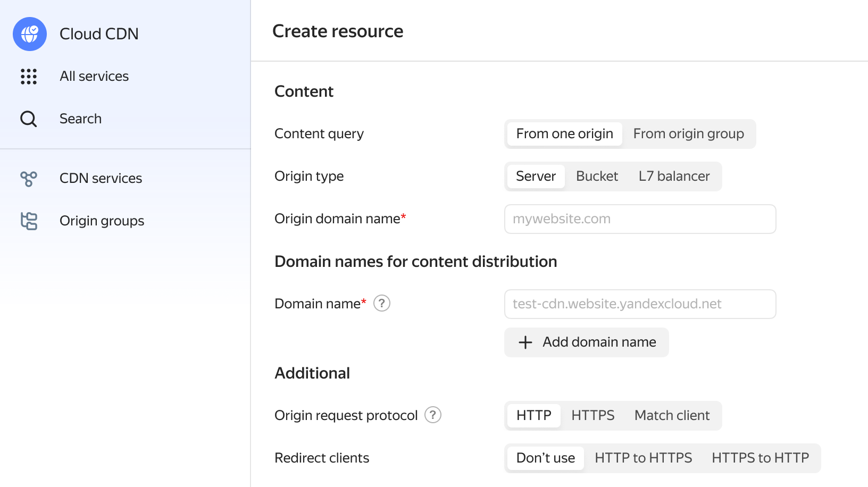Screen dimensions: 868x487
Task: Open the Domain name help question mark
Action: point(382,303)
